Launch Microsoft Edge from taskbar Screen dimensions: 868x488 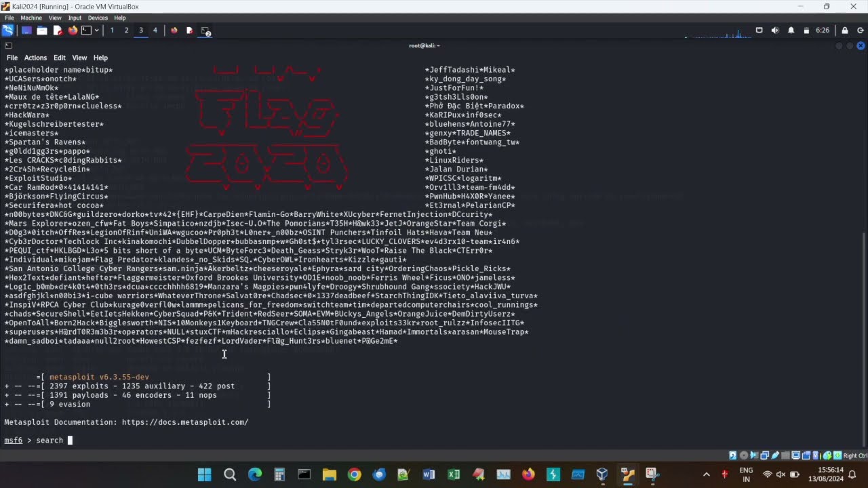click(255, 474)
